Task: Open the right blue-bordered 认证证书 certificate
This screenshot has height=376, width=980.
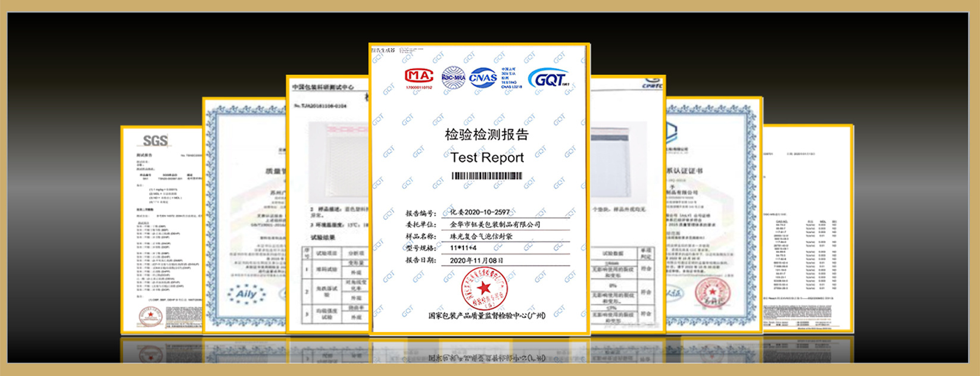Action: [714, 215]
